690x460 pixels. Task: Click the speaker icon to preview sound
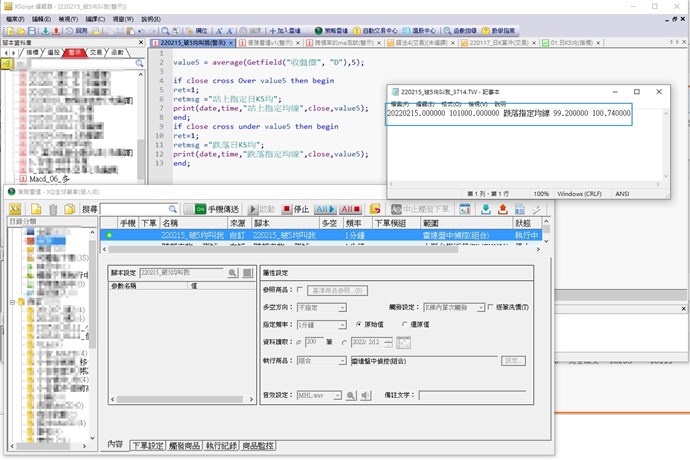pyautogui.click(x=366, y=396)
